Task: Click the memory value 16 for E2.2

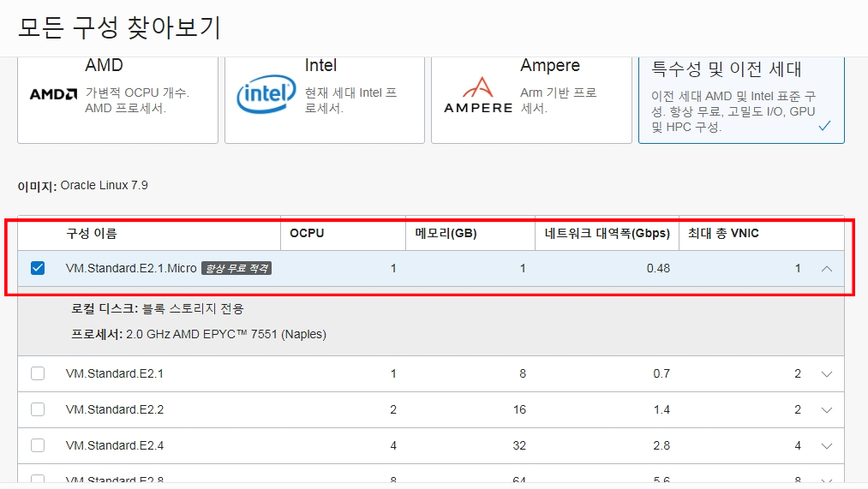Action: (x=519, y=409)
